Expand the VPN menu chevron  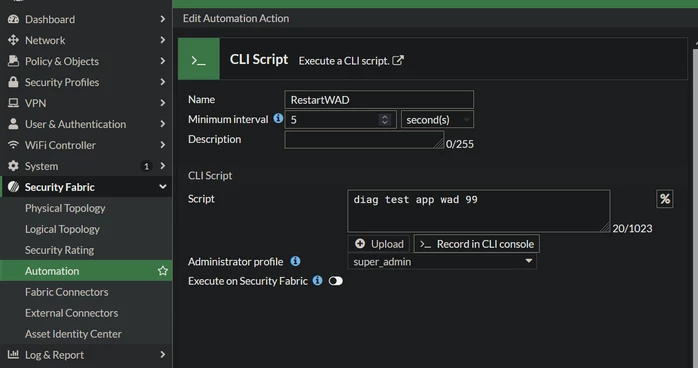tap(162, 103)
